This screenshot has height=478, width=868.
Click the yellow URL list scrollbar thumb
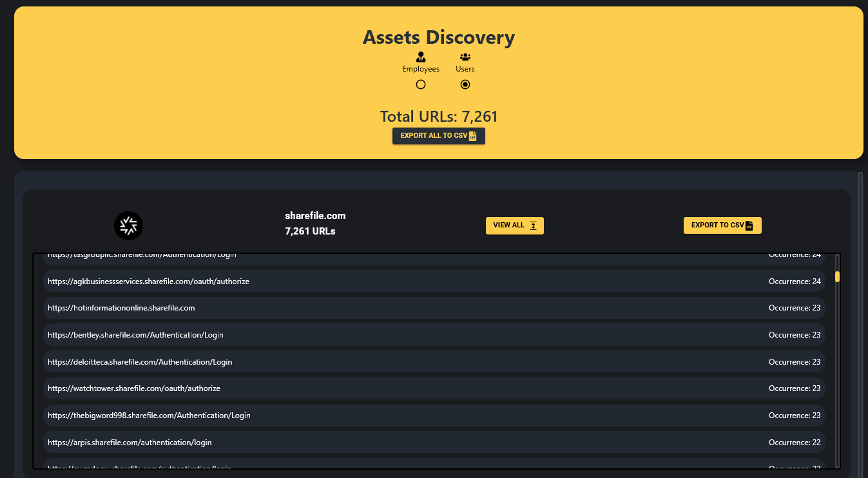pos(837,277)
